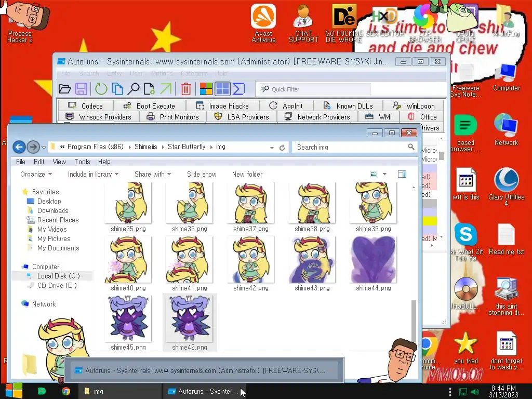Click the Shimejis breadcrumb segment

click(145, 147)
